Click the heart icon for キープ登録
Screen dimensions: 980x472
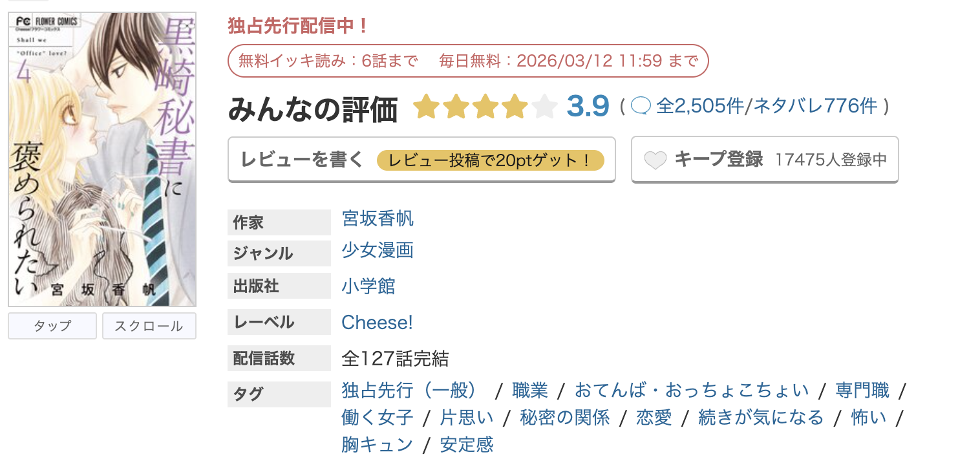(655, 159)
